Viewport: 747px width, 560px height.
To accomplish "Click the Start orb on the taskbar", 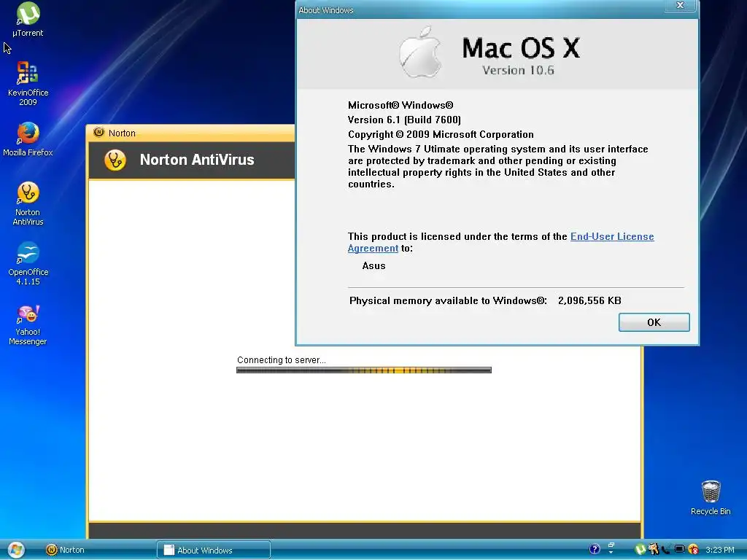I will (16, 550).
